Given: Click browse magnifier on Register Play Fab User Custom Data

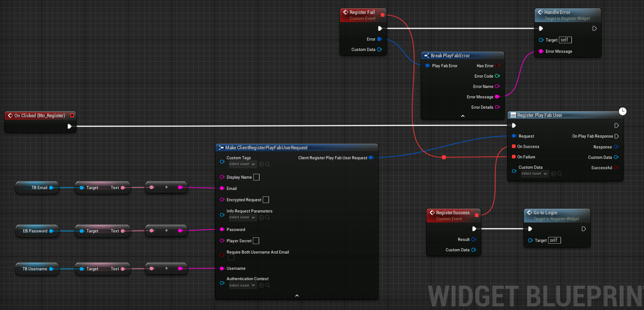Looking at the screenshot, I should tap(560, 174).
